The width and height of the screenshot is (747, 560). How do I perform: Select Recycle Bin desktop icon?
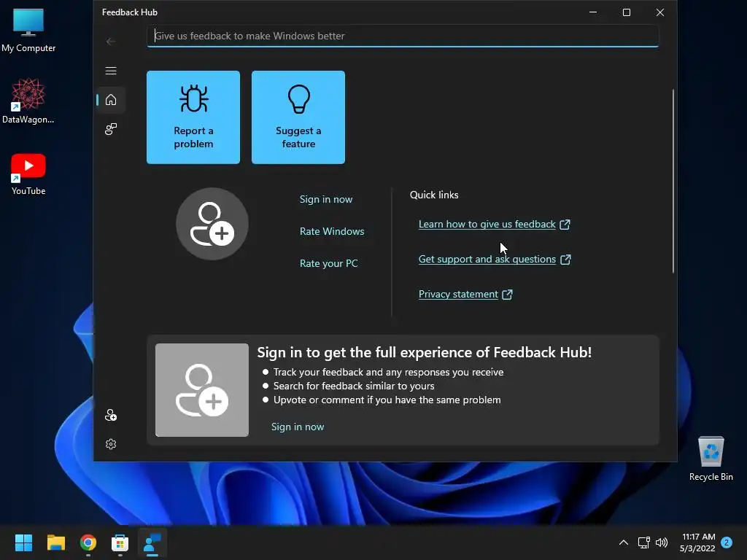pos(711,459)
